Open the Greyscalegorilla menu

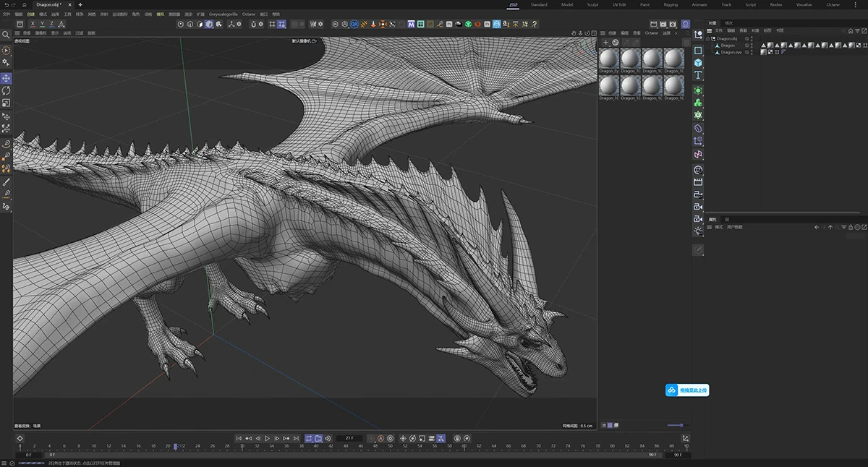(x=223, y=14)
